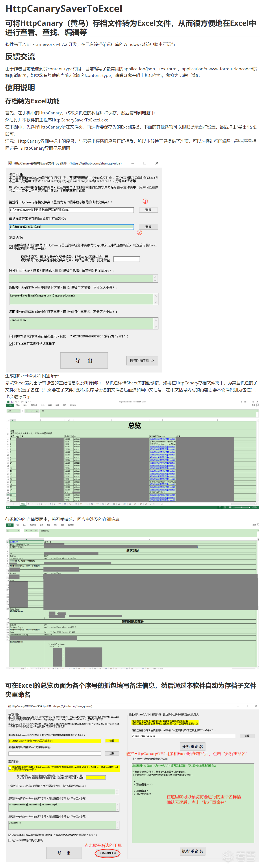Toggle 对HTTP请求的URL进行解码显示 checkbox in the first window
Screen dimensions: 260x868
pyautogui.click(x=11, y=336)
